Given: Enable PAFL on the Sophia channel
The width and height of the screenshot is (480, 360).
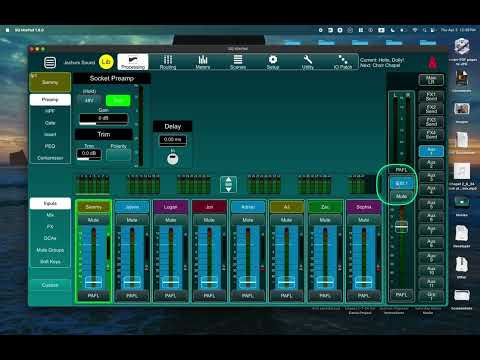Looking at the screenshot, I should pos(364,296).
